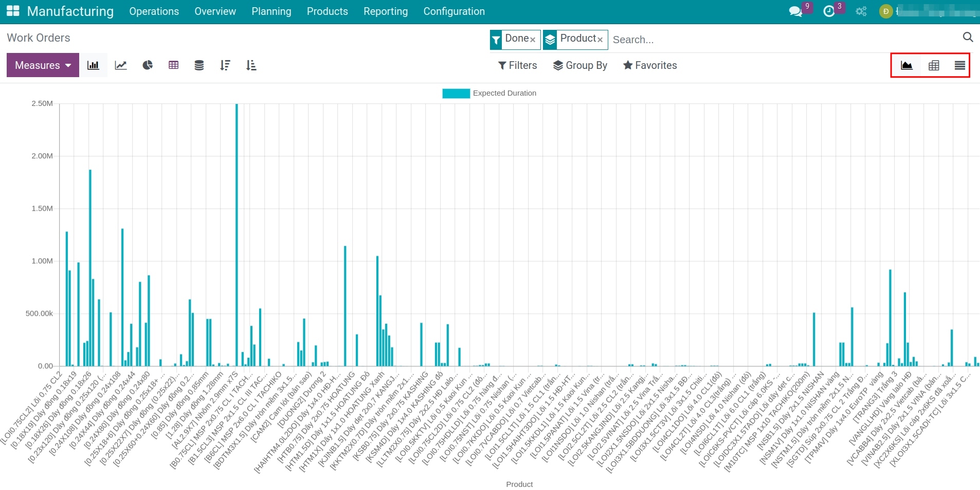Open the Filters dropdown
The image size is (980, 490).
tap(518, 65)
